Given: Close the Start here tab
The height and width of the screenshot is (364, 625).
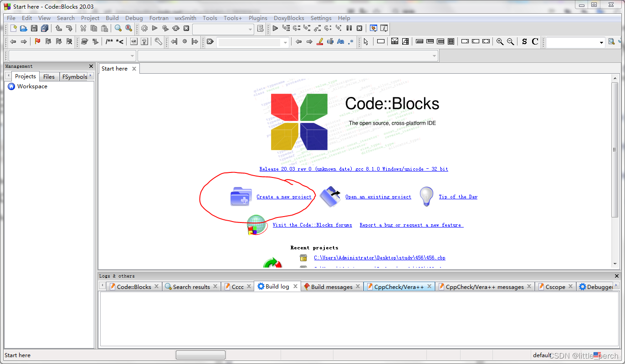Looking at the screenshot, I should click(134, 69).
